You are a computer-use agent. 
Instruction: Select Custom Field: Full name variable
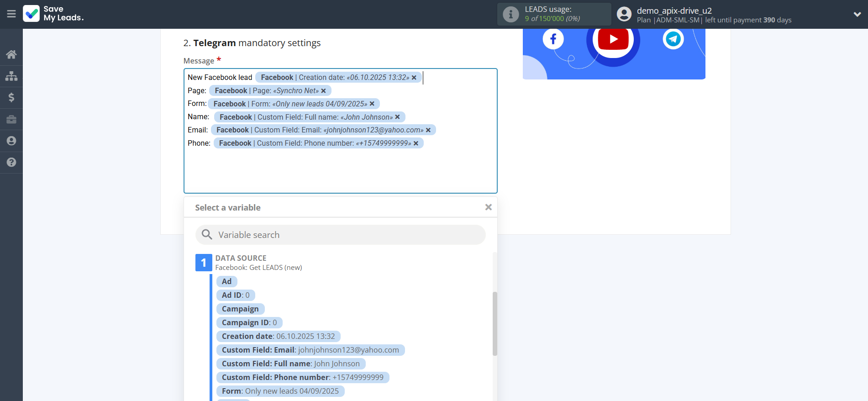pyautogui.click(x=290, y=364)
